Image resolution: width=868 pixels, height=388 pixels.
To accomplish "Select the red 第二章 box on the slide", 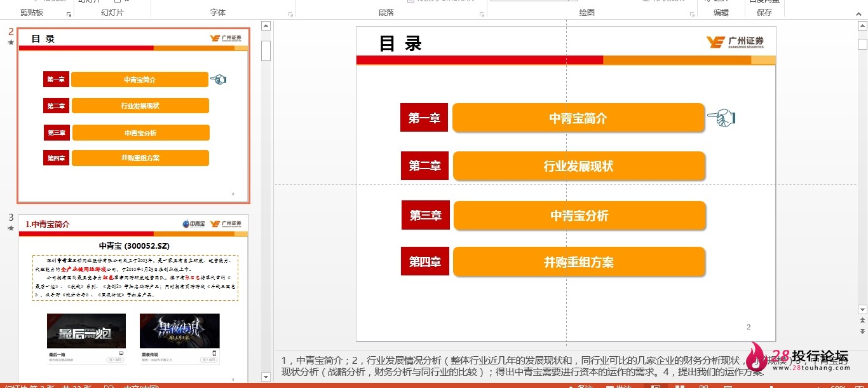I will pos(425,166).
